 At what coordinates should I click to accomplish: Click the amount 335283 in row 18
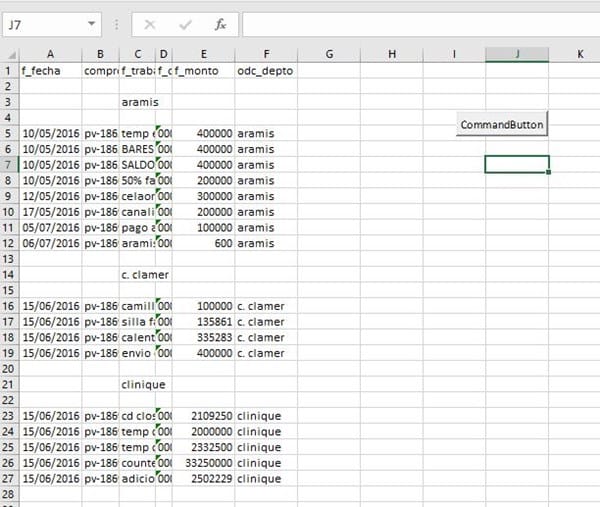coord(204,337)
